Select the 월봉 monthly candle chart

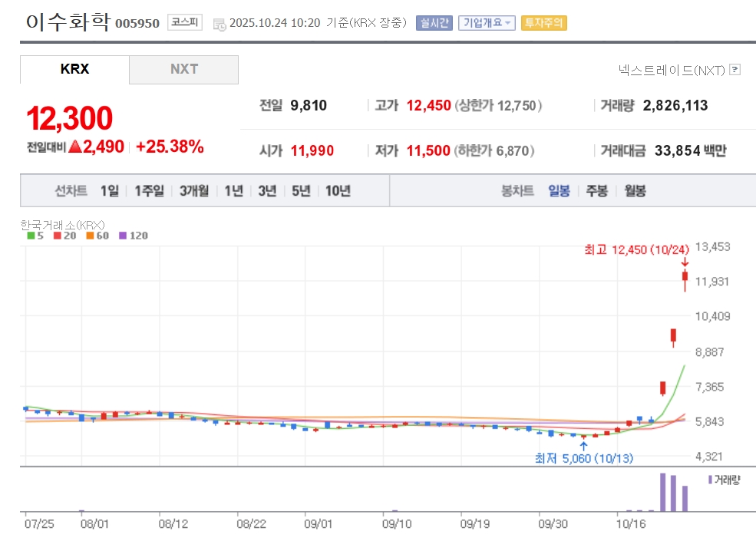635,191
